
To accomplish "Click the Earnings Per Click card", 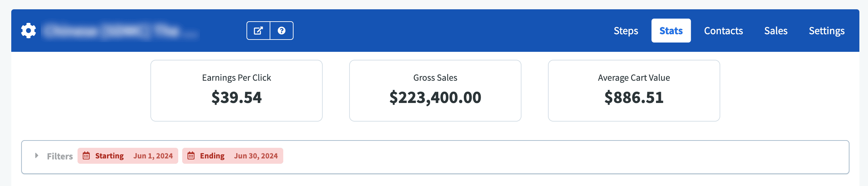I will pos(236,90).
